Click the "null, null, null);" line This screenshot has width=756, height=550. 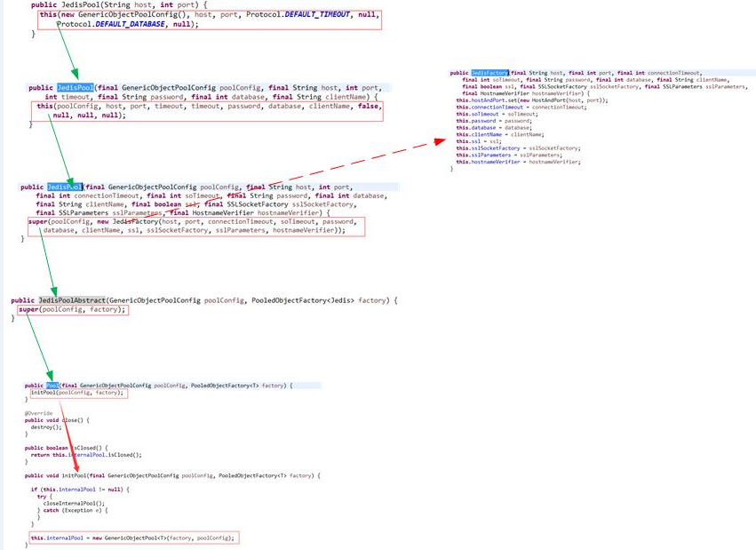(89, 116)
